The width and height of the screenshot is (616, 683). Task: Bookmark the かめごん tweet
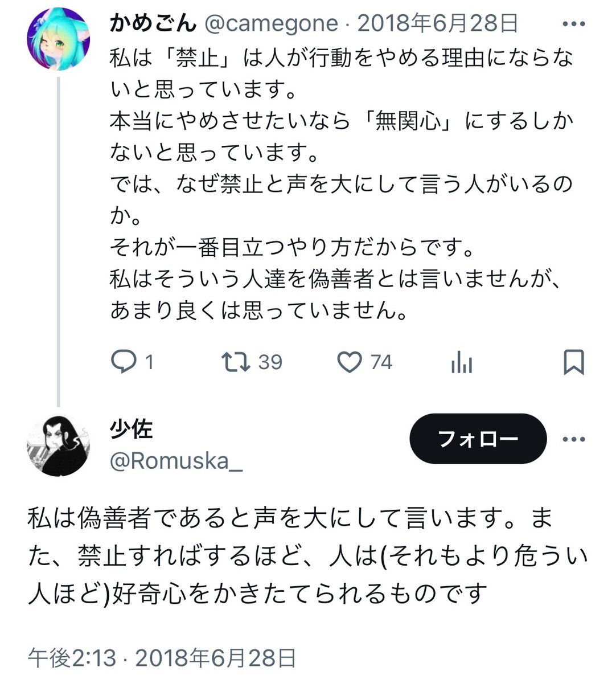pos(573,362)
